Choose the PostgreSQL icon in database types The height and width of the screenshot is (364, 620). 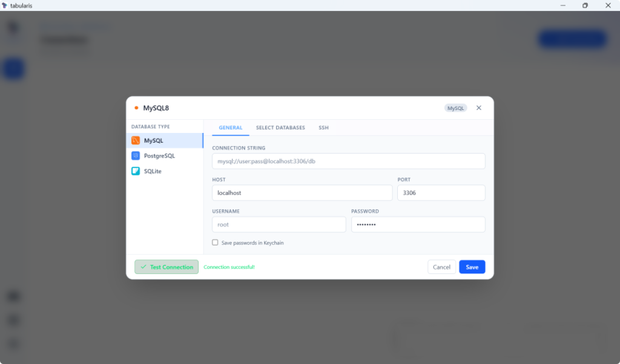click(x=136, y=155)
